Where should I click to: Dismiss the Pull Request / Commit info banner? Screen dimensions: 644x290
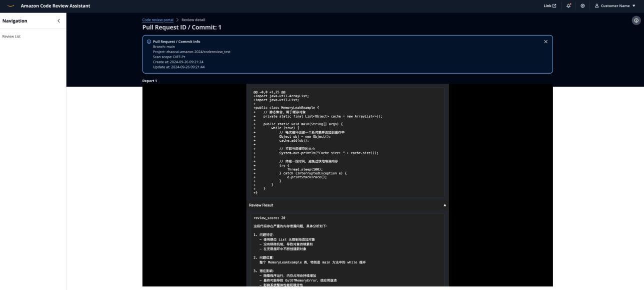point(545,42)
